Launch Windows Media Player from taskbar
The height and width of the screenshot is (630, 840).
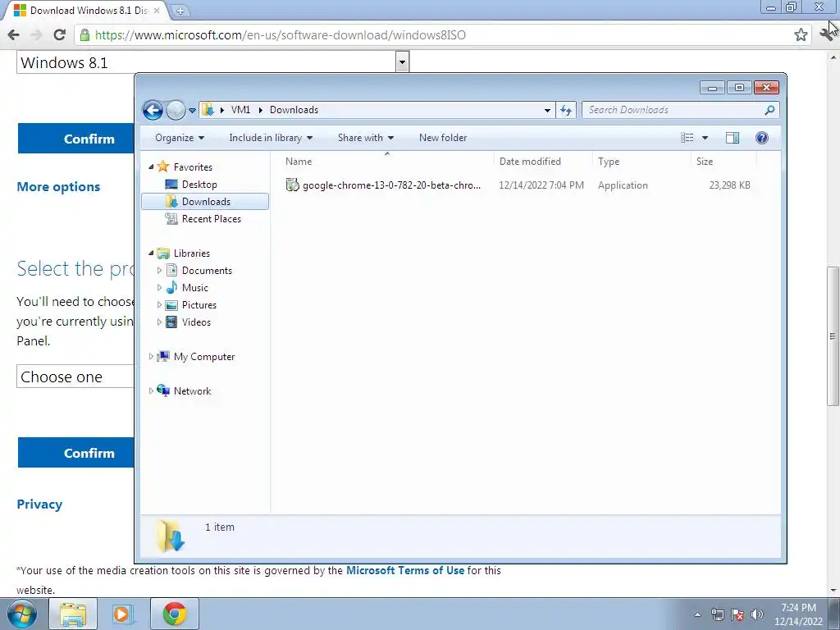tap(123, 614)
